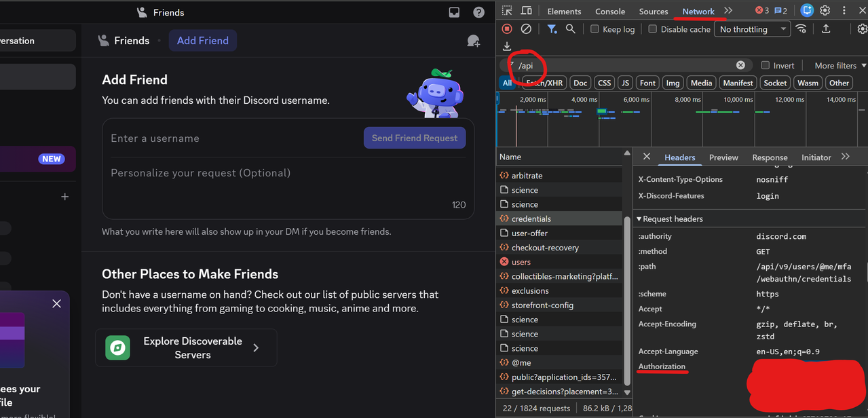Click the issues count 2 badge
868x418 pixels.
tap(780, 11)
